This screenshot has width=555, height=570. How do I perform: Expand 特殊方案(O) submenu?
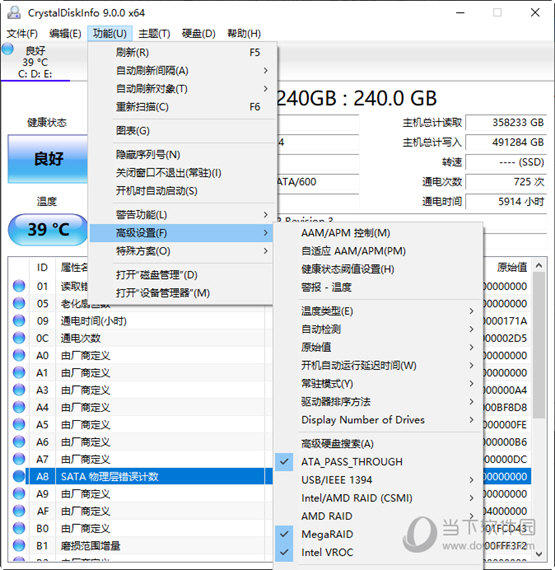[x=181, y=251]
